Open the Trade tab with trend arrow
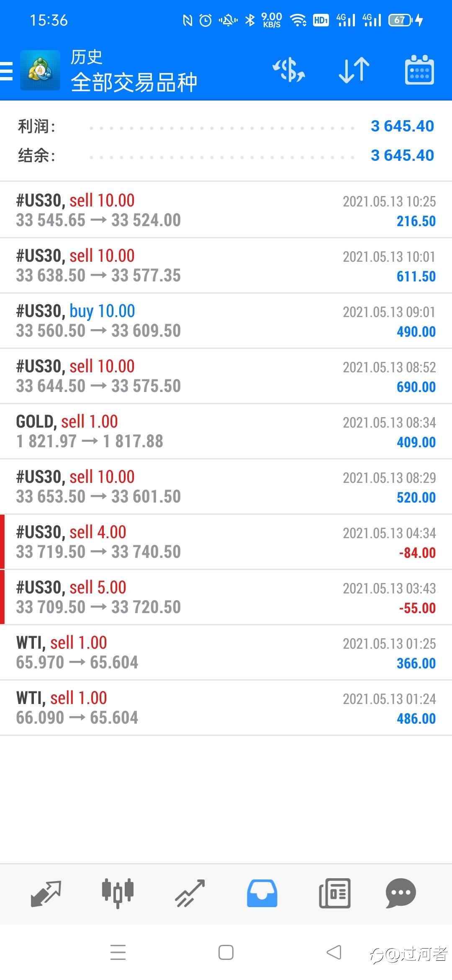This screenshot has width=452, height=980. pos(190,893)
